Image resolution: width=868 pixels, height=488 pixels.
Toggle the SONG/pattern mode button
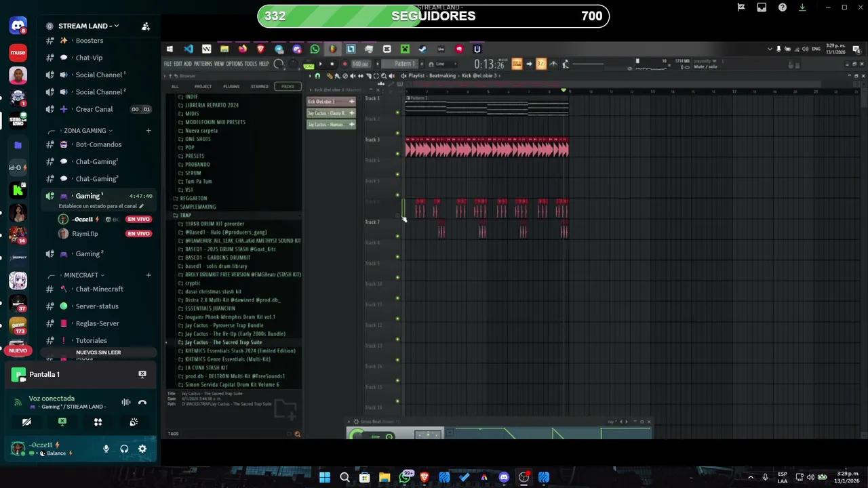(309, 66)
